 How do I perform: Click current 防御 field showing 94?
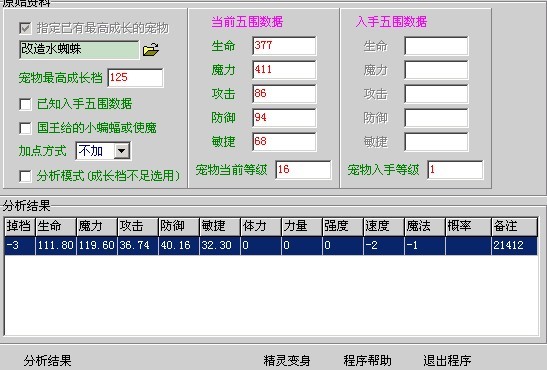tap(284, 118)
